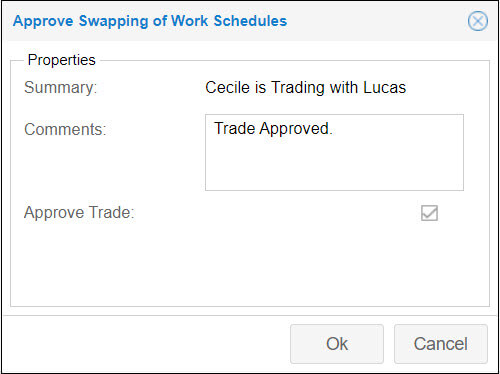Close the Approve Swapping dialog with X icon
Screen dimensions: 500x374
coord(478,21)
